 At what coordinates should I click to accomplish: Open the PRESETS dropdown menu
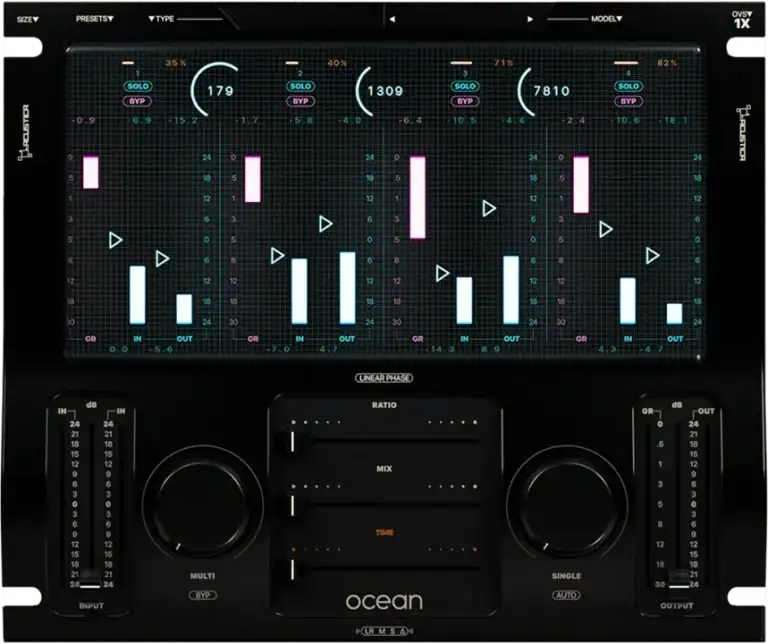[95, 19]
